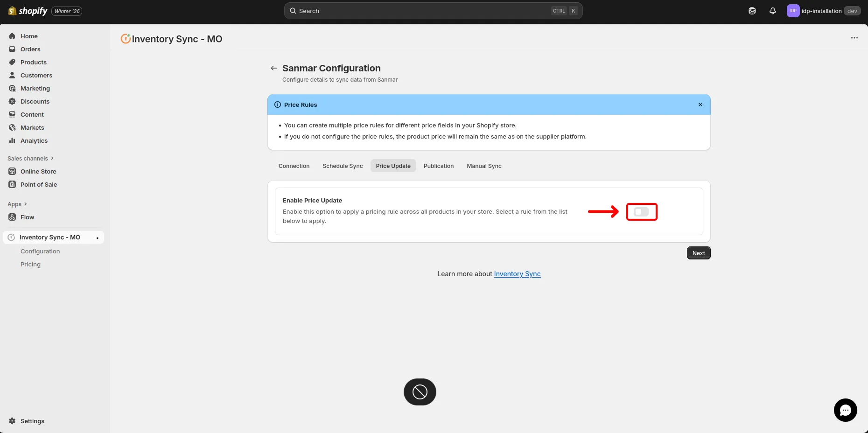Switch to the Manual Sync tab

coord(484,166)
